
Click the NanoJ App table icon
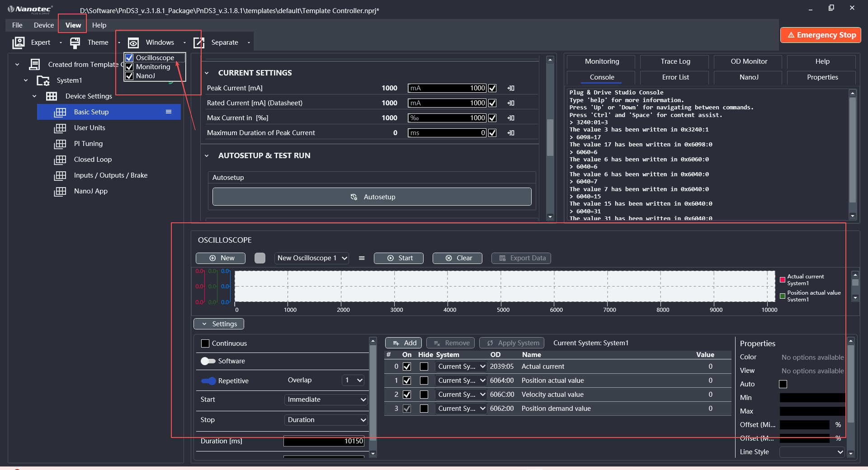point(60,191)
